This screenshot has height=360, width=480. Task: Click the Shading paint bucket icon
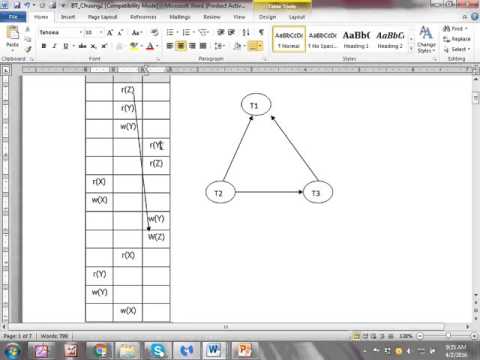(x=237, y=46)
